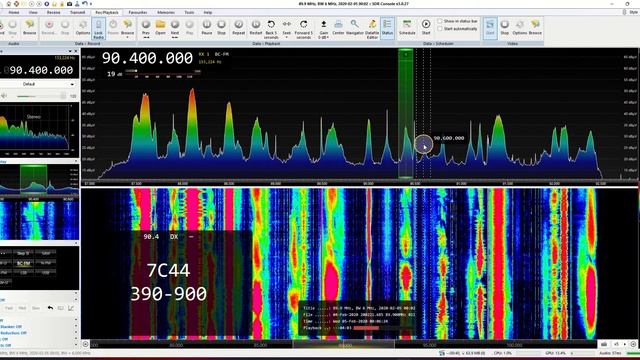
Task: Jump Forward 5 seconds in playback
Action: click(x=304, y=29)
